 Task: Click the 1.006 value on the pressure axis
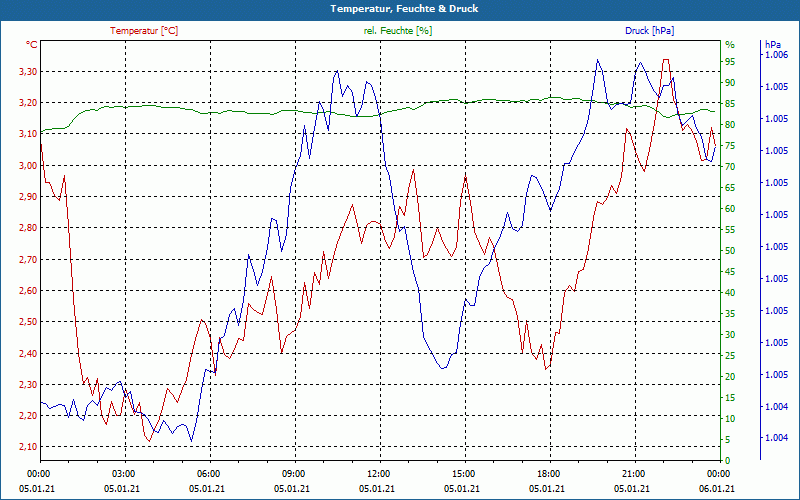(776, 55)
